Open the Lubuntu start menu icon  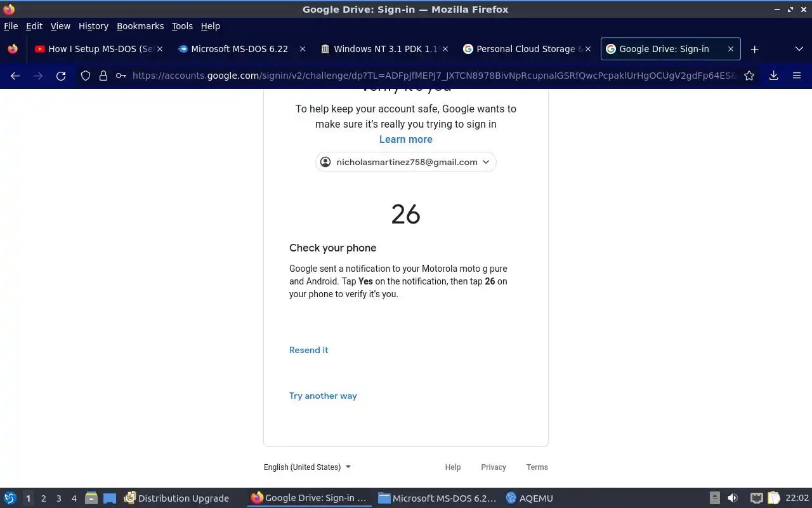tap(10, 498)
